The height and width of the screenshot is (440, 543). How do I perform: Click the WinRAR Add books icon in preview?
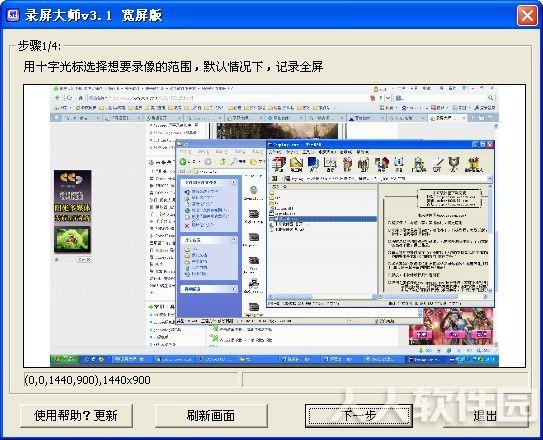click(279, 164)
